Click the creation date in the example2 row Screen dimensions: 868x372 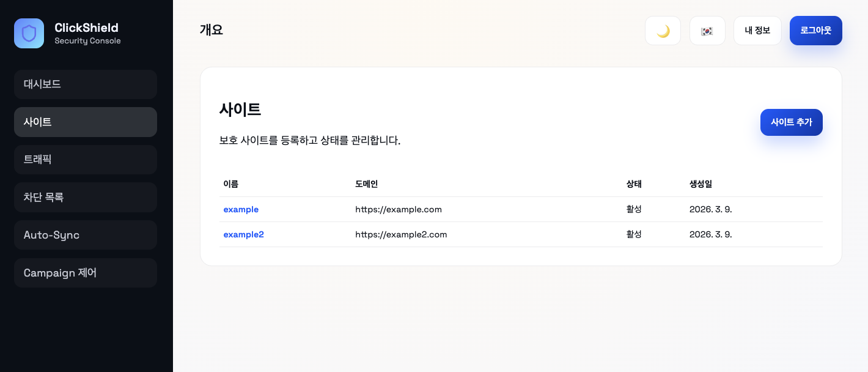click(711, 234)
